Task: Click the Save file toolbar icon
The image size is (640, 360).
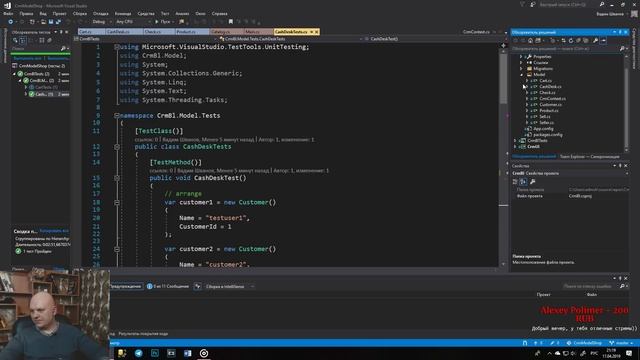Action: (x=51, y=22)
